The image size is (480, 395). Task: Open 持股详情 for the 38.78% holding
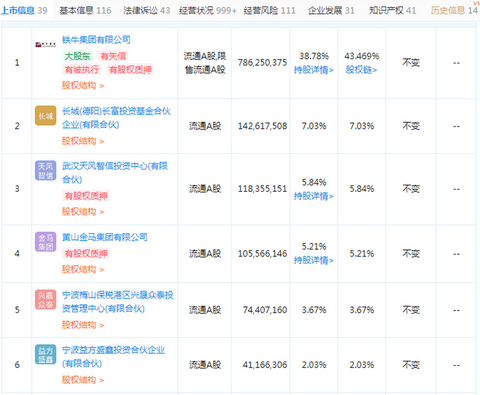point(314,70)
